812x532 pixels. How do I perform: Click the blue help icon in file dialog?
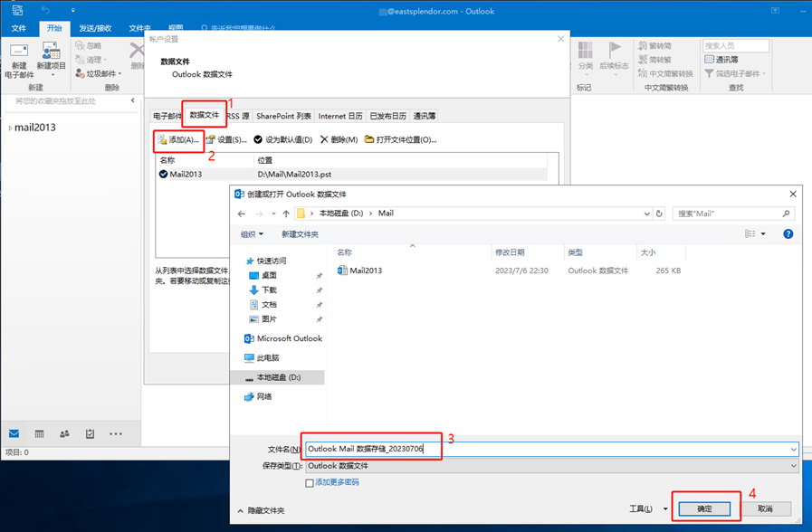coord(788,234)
